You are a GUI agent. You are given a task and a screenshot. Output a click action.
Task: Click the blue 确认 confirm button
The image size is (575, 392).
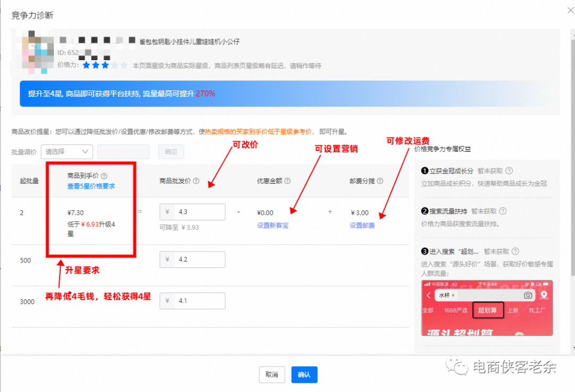pos(304,374)
